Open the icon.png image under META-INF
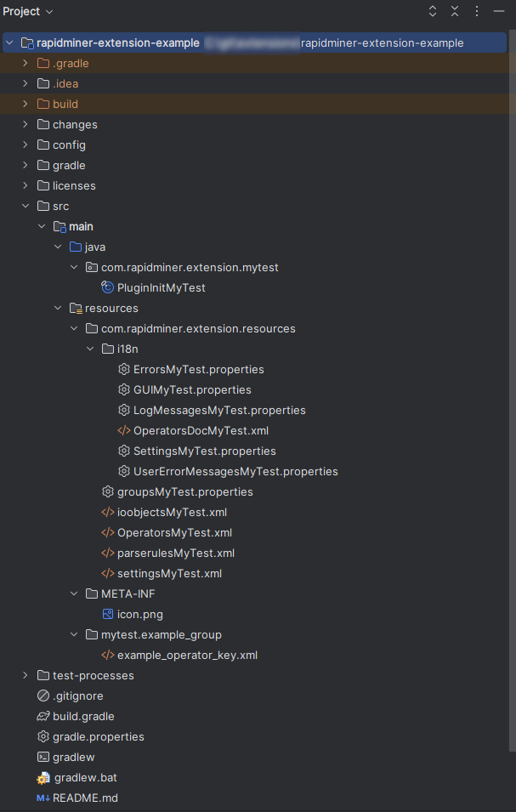Image resolution: width=516 pixels, height=812 pixels. click(141, 614)
